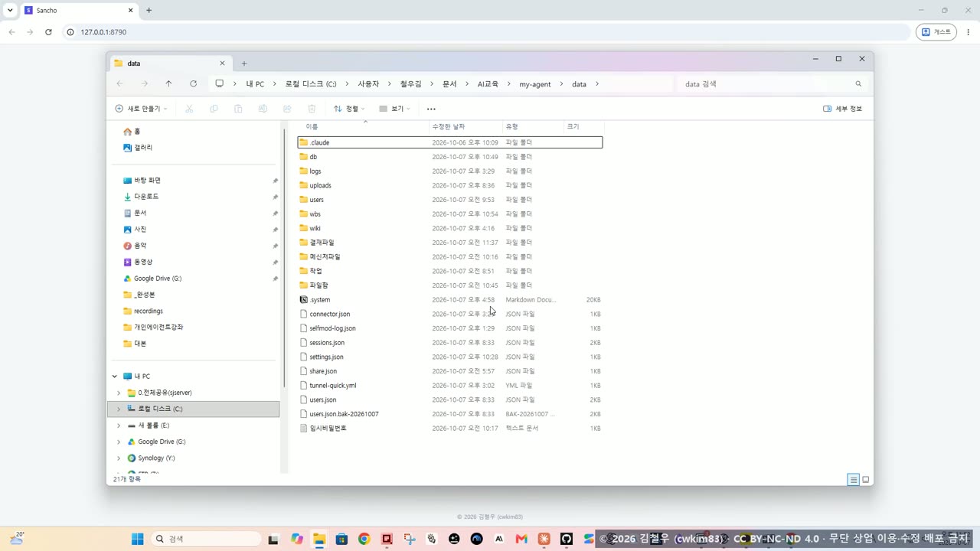Click the magnifier icon in data search box
This screenshot has height=551, width=980.
858,84
